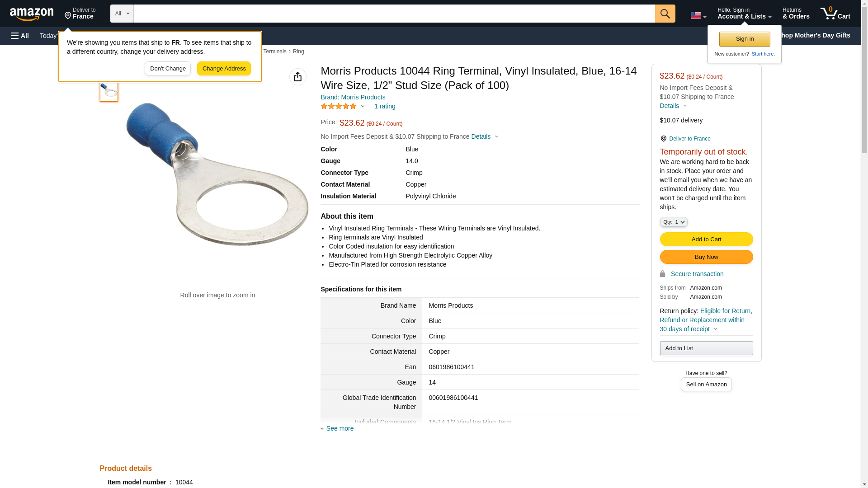
Task: Click the search magnifier button
Action: pos(665,14)
